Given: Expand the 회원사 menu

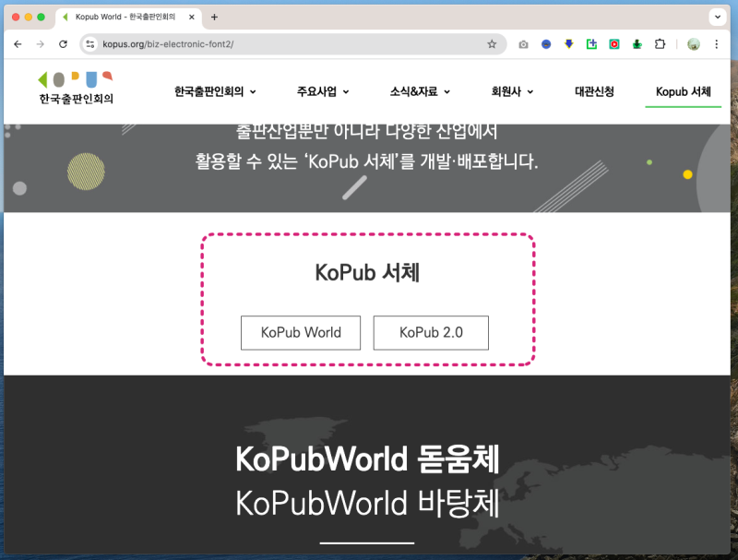Looking at the screenshot, I should coord(512,91).
